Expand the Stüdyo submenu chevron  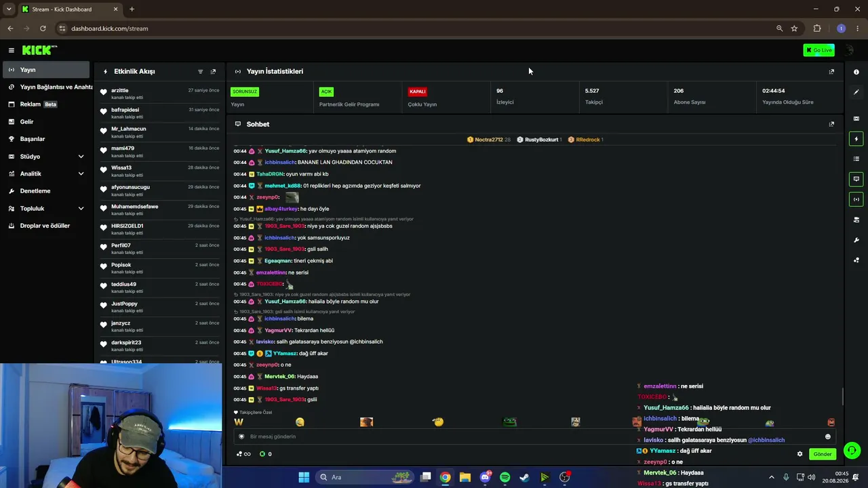(x=81, y=157)
